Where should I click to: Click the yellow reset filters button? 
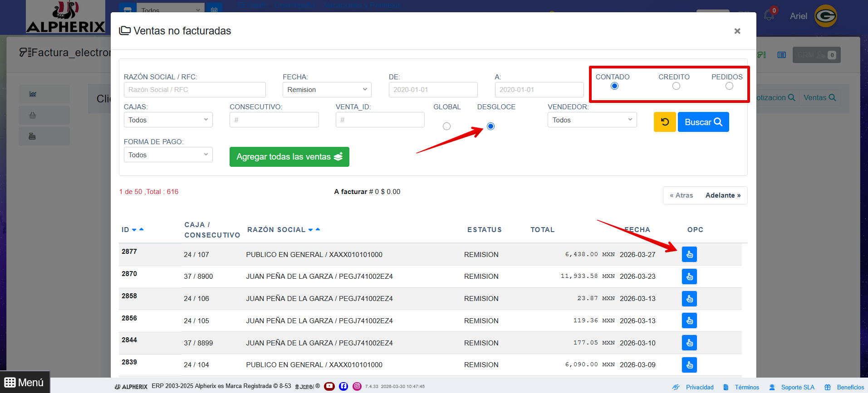pos(665,122)
